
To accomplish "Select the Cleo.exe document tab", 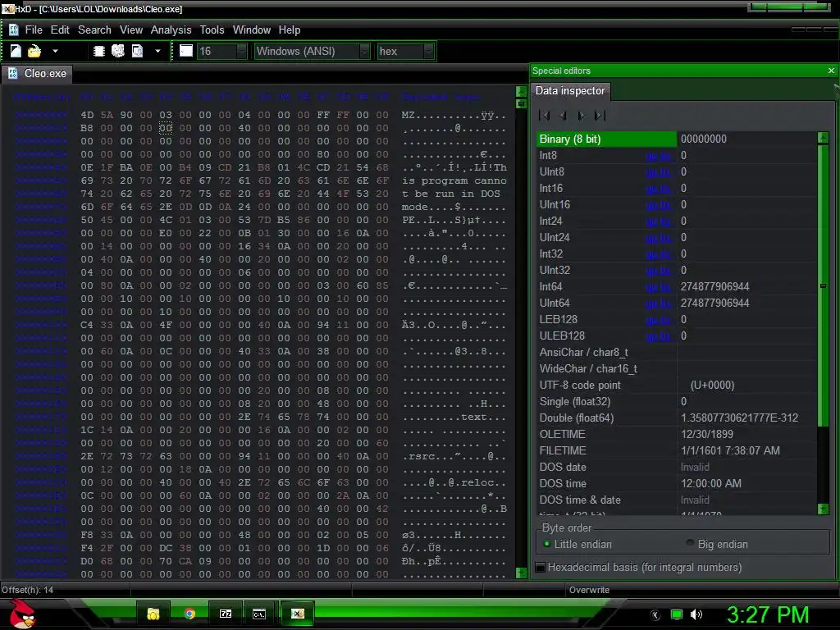I will (x=38, y=74).
